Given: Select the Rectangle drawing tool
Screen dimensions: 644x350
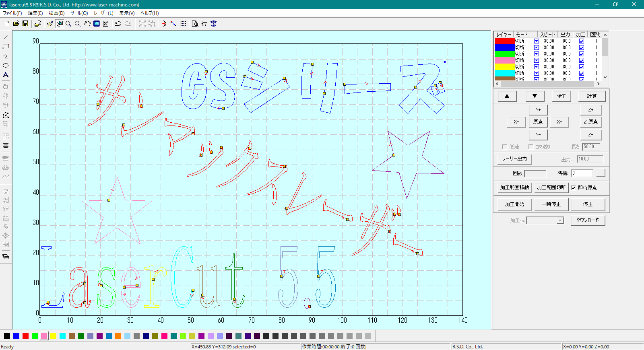Looking at the screenshot, I should pos(6,47).
